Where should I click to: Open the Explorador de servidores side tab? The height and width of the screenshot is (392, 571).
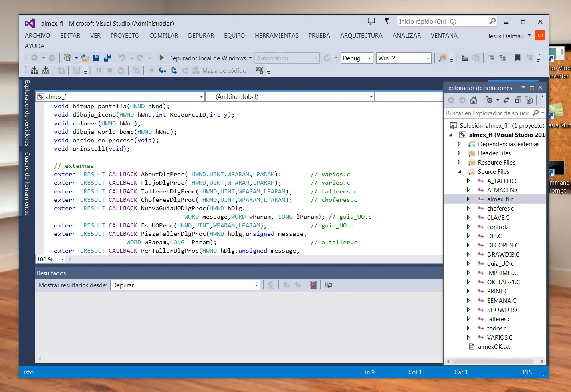[x=27, y=113]
